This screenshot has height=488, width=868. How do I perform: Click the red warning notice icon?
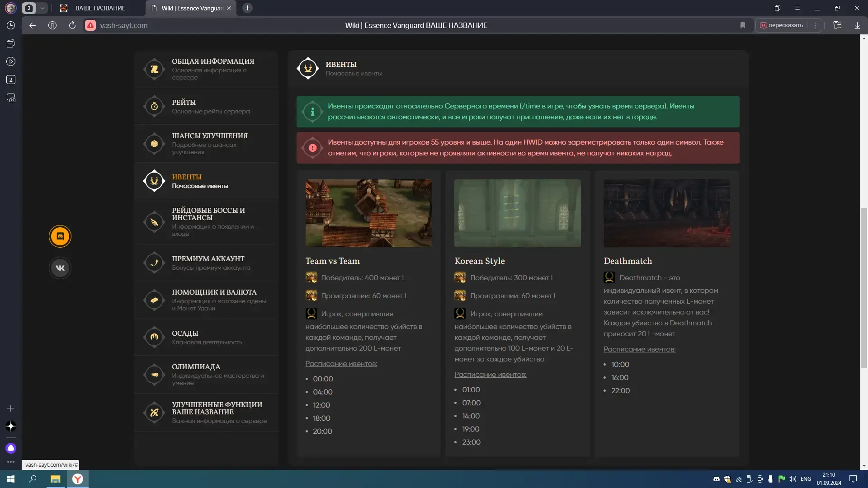pyautogui.click(x=312, y=148)
